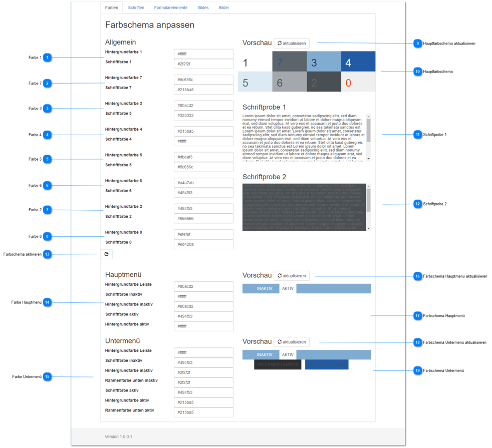
Task: Click preview color swatch number 7
Action: click(x=289, y=62)
